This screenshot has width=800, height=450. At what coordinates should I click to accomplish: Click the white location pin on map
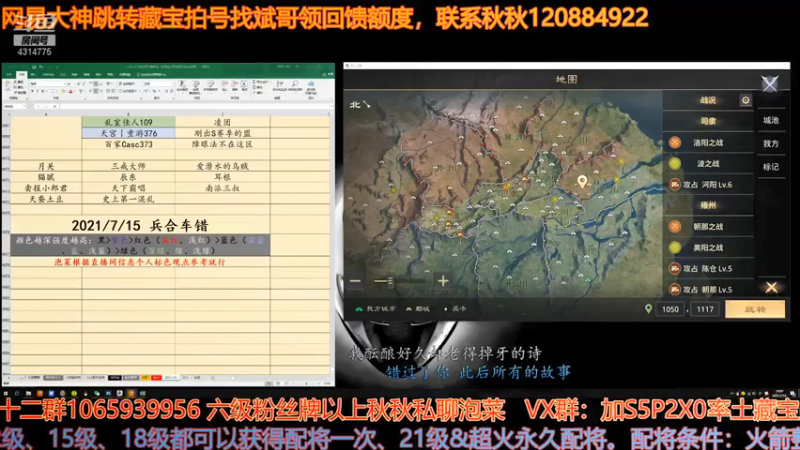click(x=582, y=181)
